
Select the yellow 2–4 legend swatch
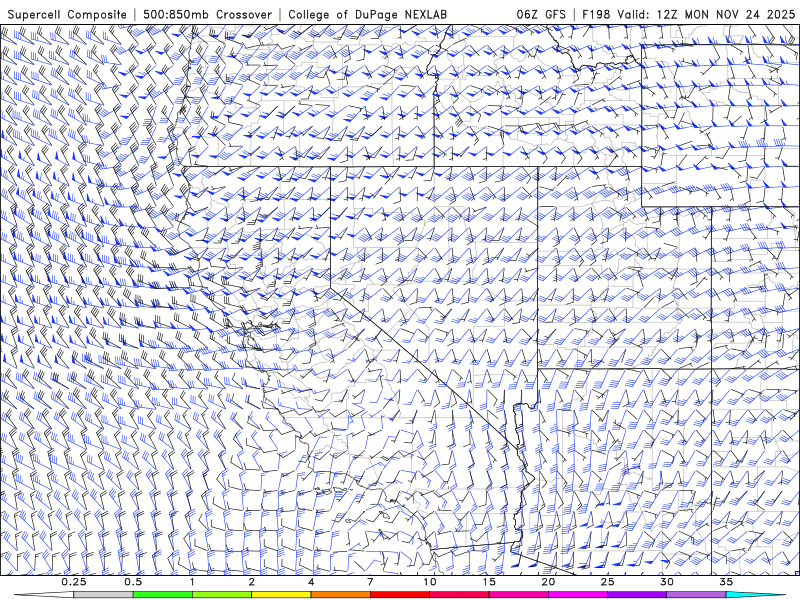point(281,595)
